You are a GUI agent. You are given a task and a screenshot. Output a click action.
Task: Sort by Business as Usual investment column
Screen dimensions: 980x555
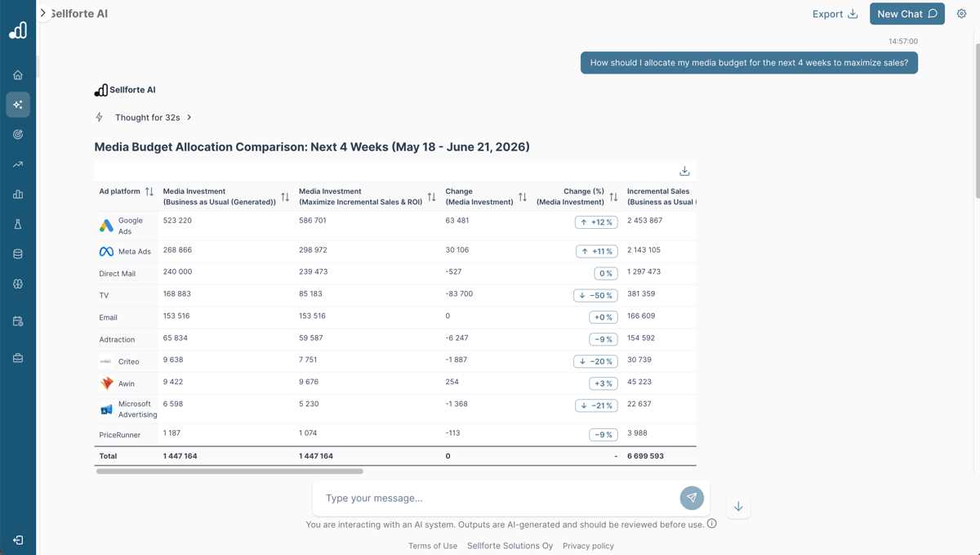click(x=285, y=197)
